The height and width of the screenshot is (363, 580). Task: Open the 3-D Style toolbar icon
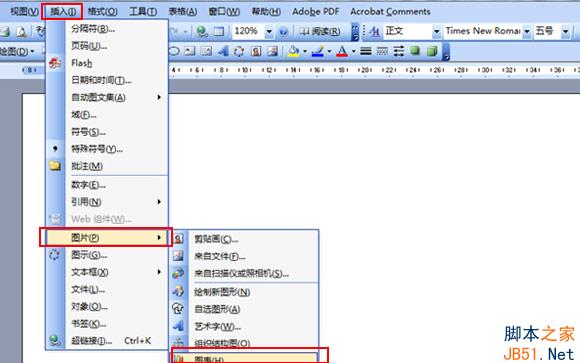pos(432,51)
